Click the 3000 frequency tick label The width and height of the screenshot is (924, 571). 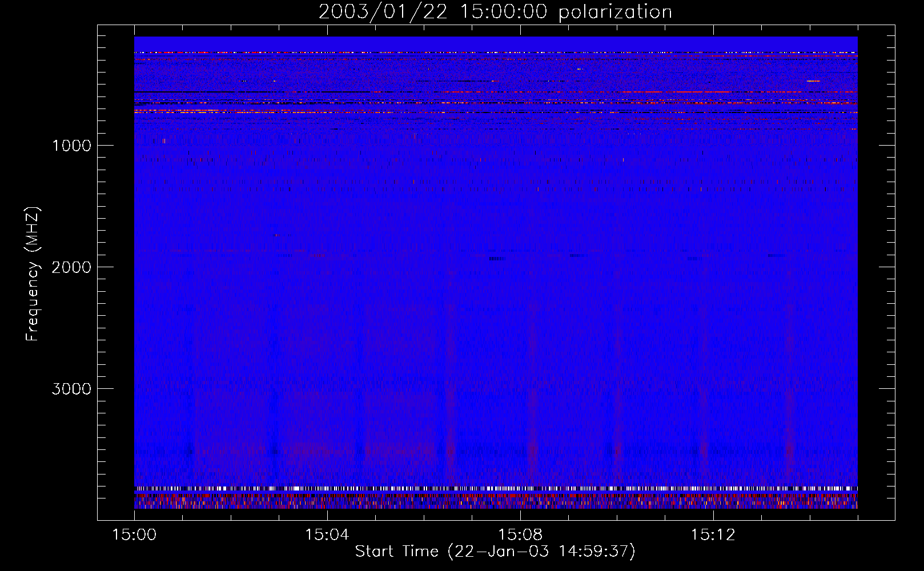click(71, 389)
